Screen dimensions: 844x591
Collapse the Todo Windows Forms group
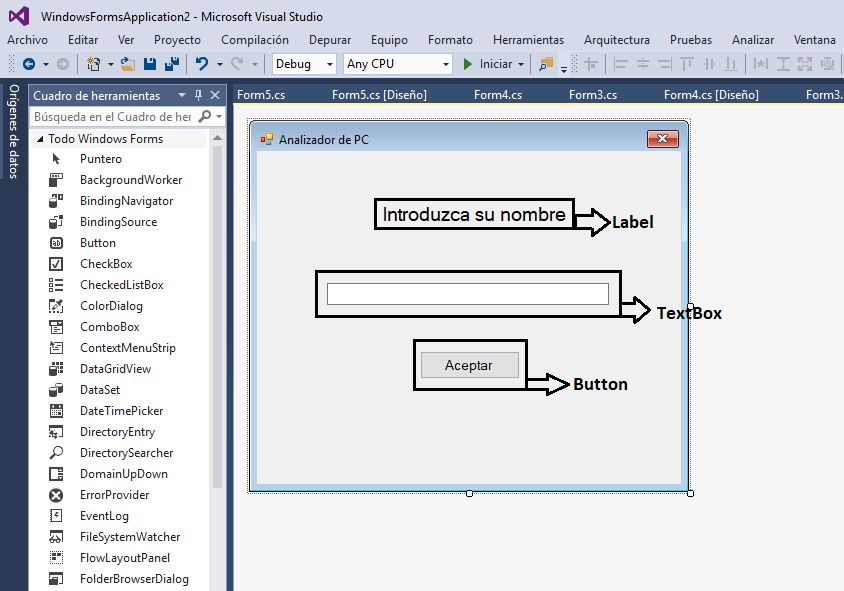(x=40, y=139)
